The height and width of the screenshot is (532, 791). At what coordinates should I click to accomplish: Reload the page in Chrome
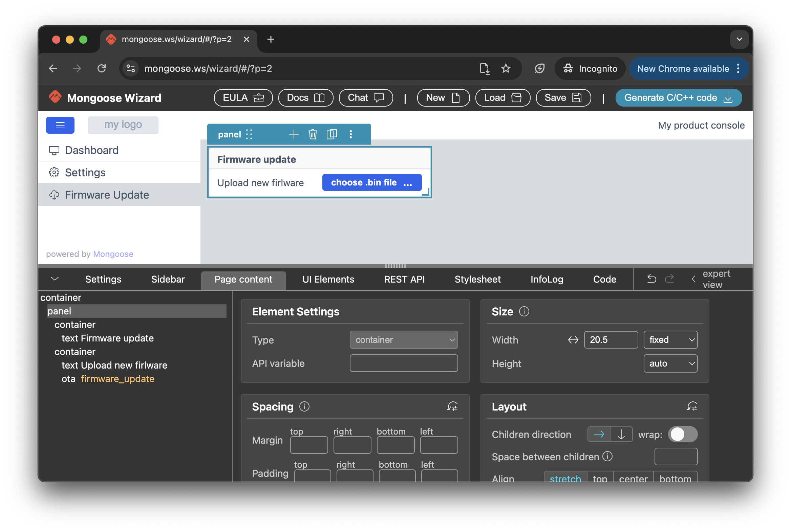tap(102, 68)
